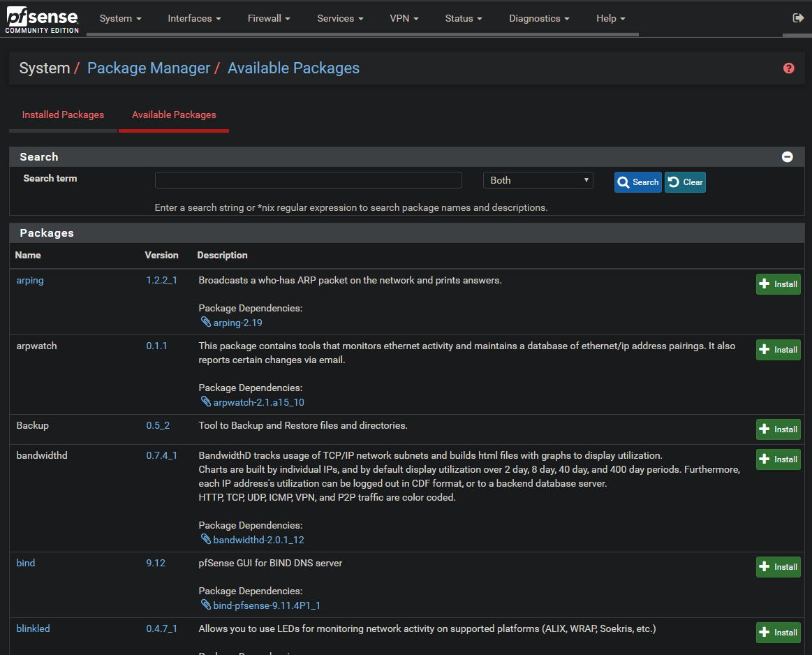
Task: Open the Help menu
Action: (610, 18)
